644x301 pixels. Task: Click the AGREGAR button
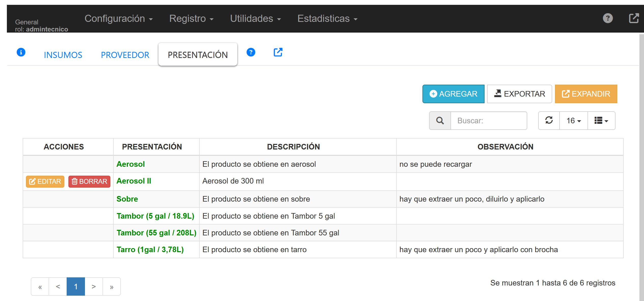click(x=453, y=94)
